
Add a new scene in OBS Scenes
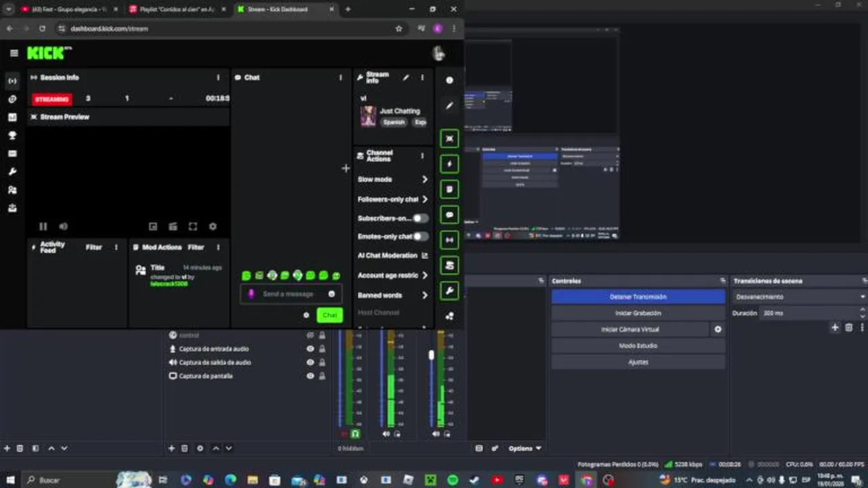(7, 448)
